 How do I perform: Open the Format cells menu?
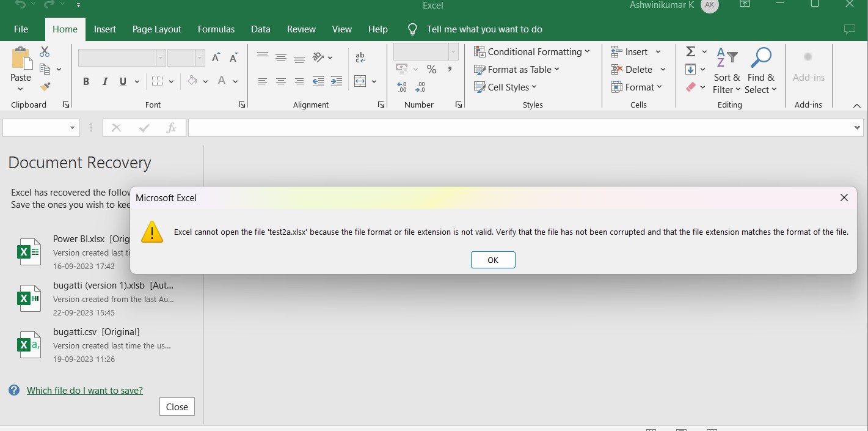637,87
